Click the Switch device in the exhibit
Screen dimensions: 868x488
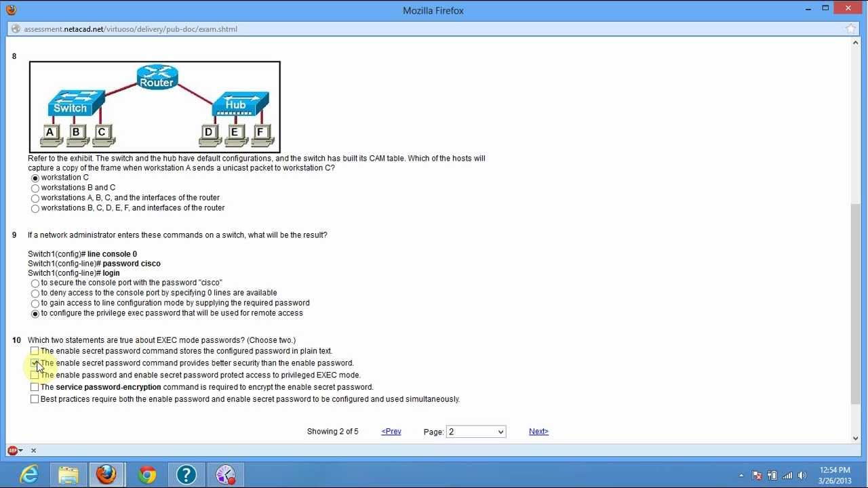pyautogui.click(x=76, y=103)
